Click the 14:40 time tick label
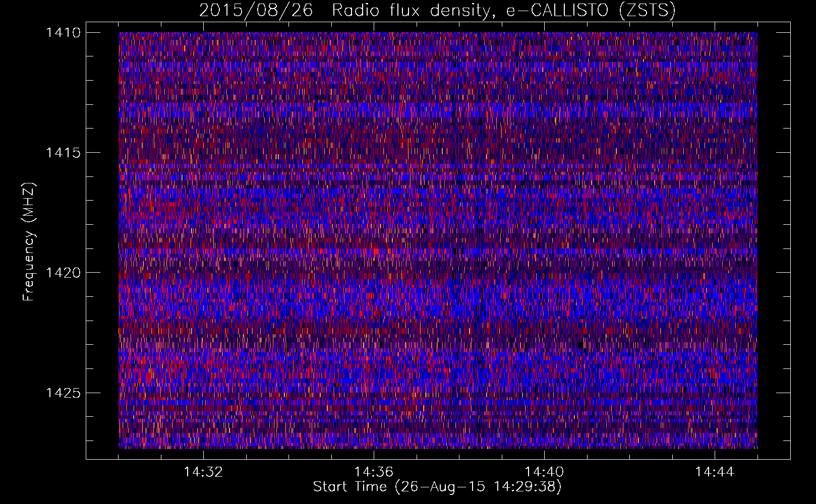Screen dimensions: 816x504 [544, 472]
